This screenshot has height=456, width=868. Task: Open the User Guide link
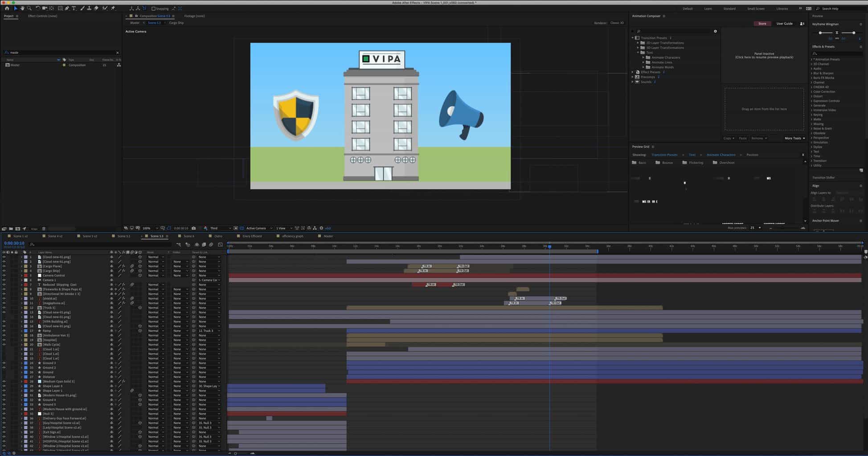[x=784, y=24]
